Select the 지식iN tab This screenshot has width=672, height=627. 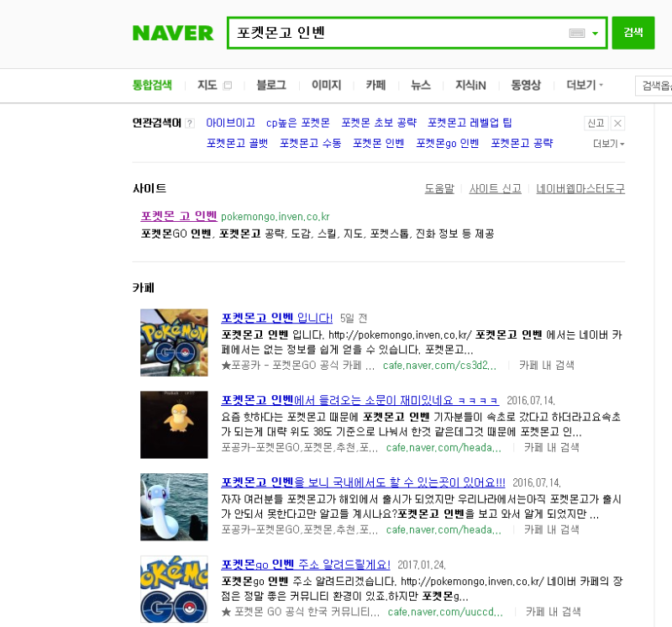coord(470,85)
